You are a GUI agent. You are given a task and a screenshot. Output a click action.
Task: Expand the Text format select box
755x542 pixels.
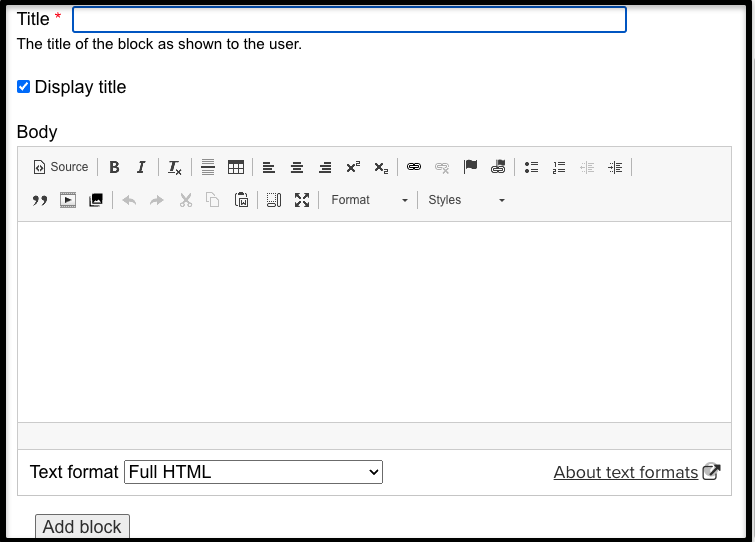coord(253,472)
